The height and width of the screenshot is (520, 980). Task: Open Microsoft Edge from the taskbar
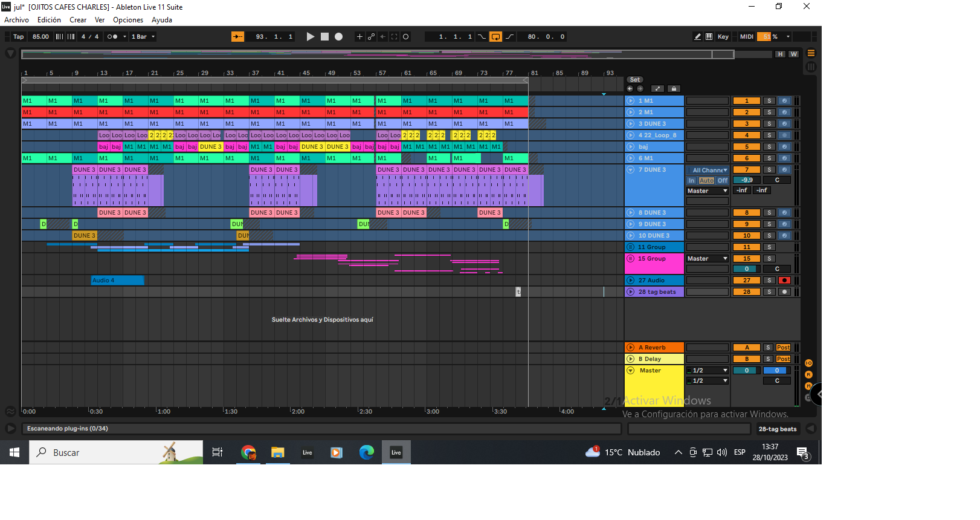click(x=366, y=452)
